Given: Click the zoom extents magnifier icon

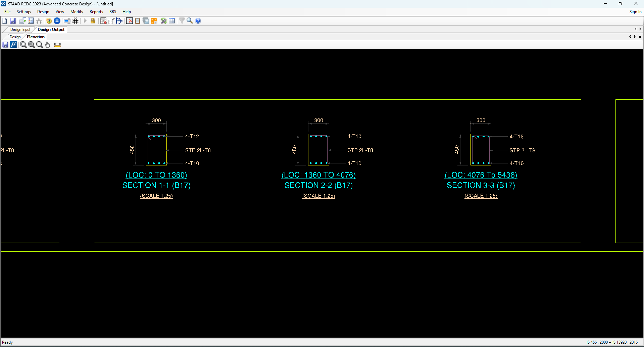Looking at the screenshot, I should (32, 45).
